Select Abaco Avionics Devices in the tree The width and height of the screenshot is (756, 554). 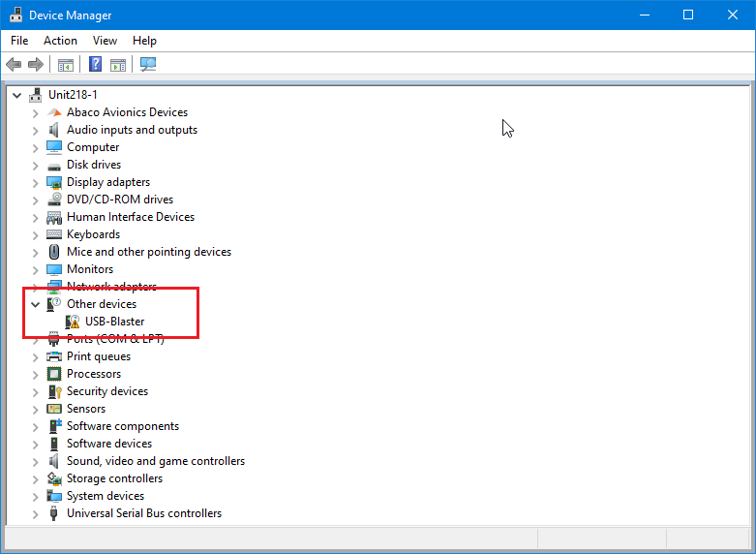pos(127,112)
